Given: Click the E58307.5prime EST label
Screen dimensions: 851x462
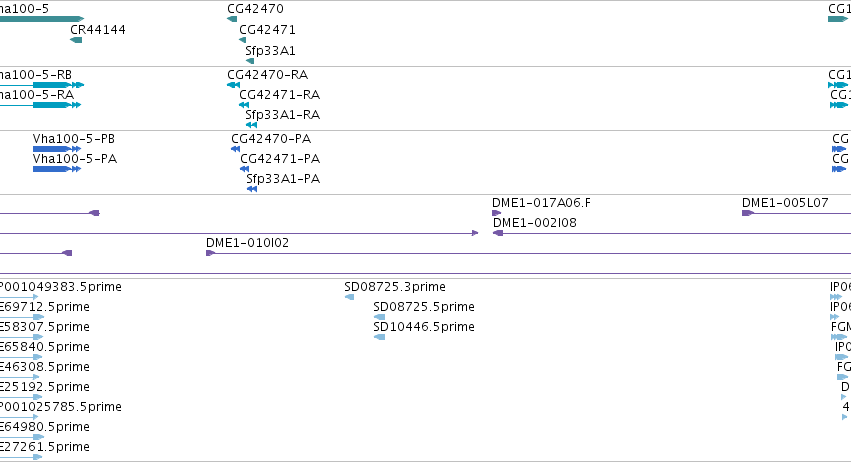Looking at the screenshot, I should pyautogui.click(x=45, y=327).
